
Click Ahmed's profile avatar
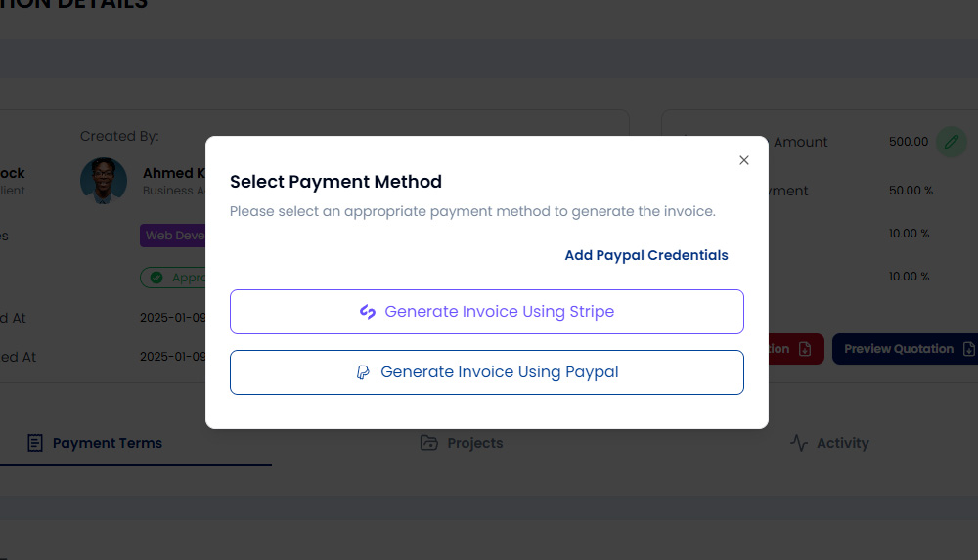click(x=104, y=181)
